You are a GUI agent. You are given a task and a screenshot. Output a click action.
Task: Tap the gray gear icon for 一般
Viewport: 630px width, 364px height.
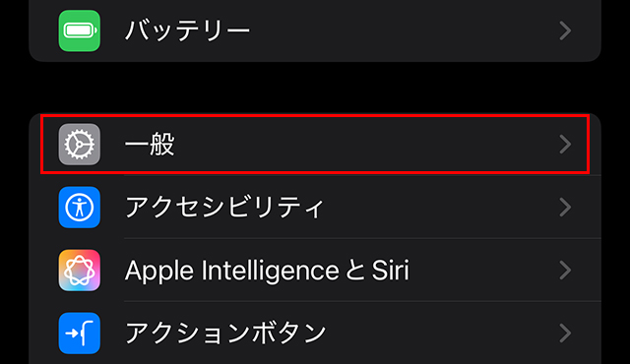pyautogui.click(x=79, y=144)
